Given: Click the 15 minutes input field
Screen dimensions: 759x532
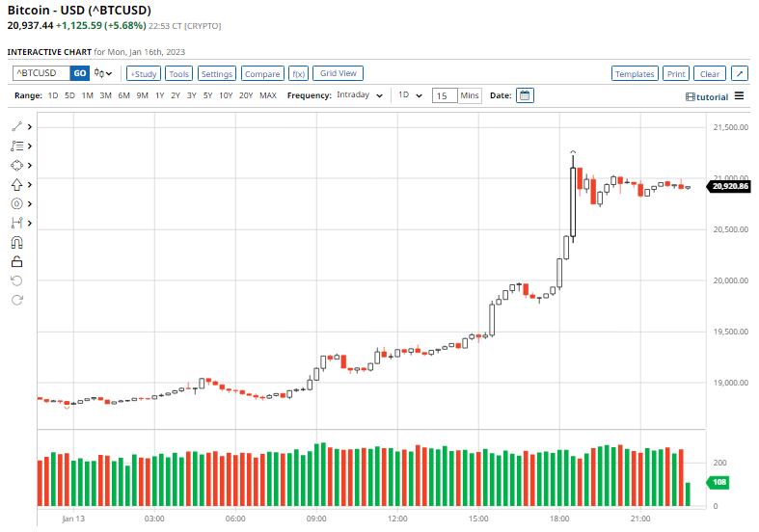Looking at the screenshot, I should (445, 95).
